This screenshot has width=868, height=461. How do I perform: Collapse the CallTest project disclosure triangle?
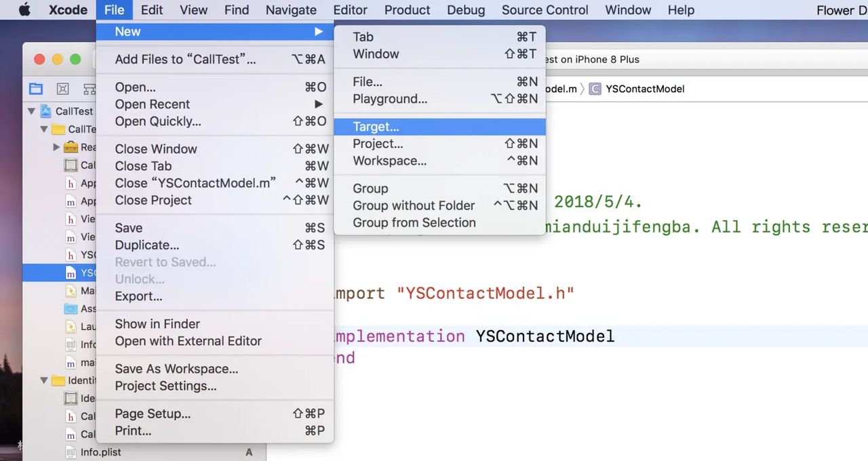click(x=31, y=111)
